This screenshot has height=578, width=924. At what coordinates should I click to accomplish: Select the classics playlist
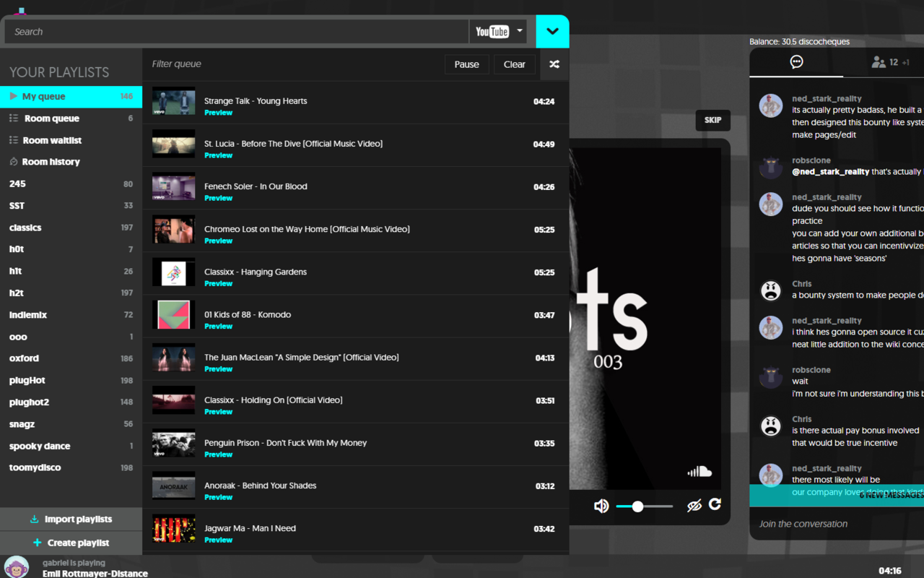[71, 228]
